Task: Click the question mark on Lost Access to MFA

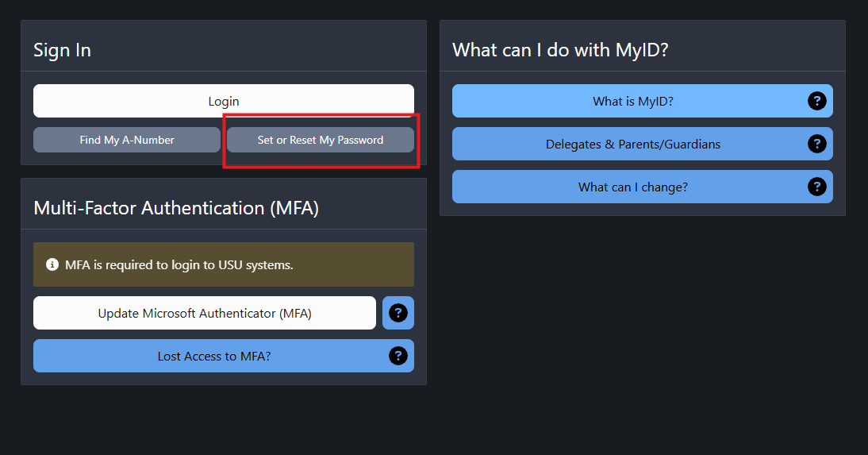Action: 398,356
